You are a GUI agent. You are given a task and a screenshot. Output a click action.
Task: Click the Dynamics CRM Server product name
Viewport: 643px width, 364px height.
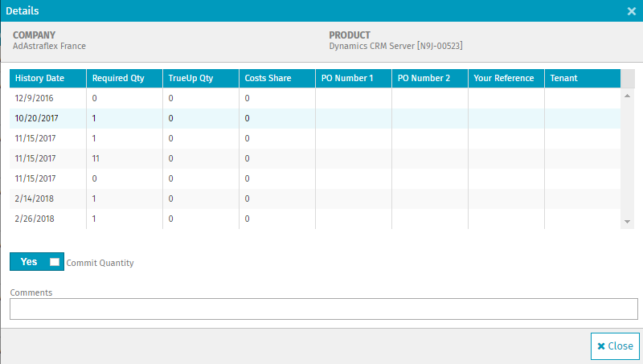(395, 47)
